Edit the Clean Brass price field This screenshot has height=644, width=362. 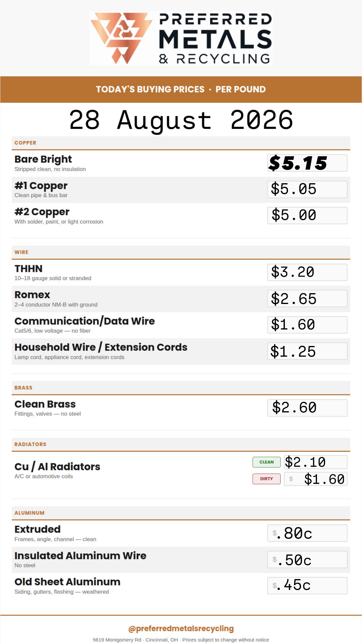[307, 408]
